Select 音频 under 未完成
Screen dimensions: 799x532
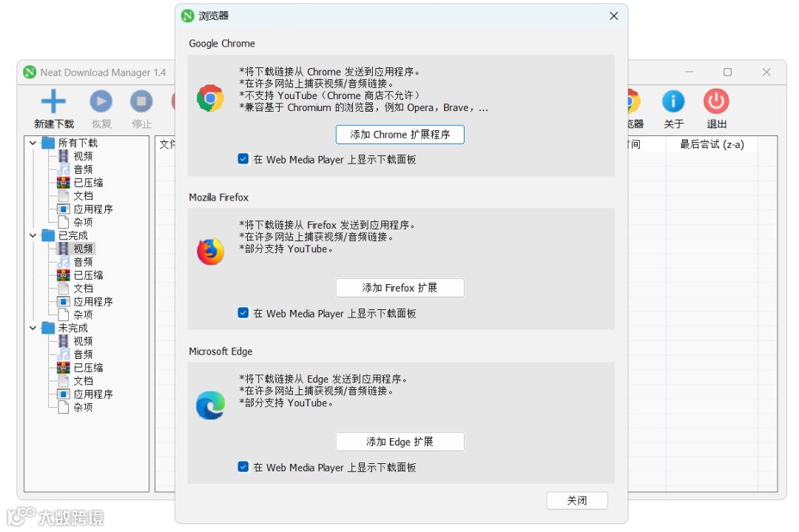83,354
